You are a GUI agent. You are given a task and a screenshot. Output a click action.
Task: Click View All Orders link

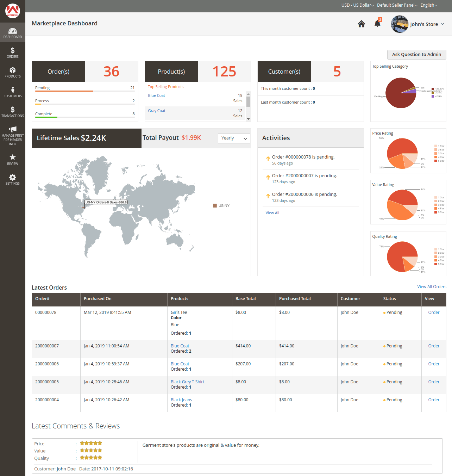pyautogui.click(x=432, y=287)
